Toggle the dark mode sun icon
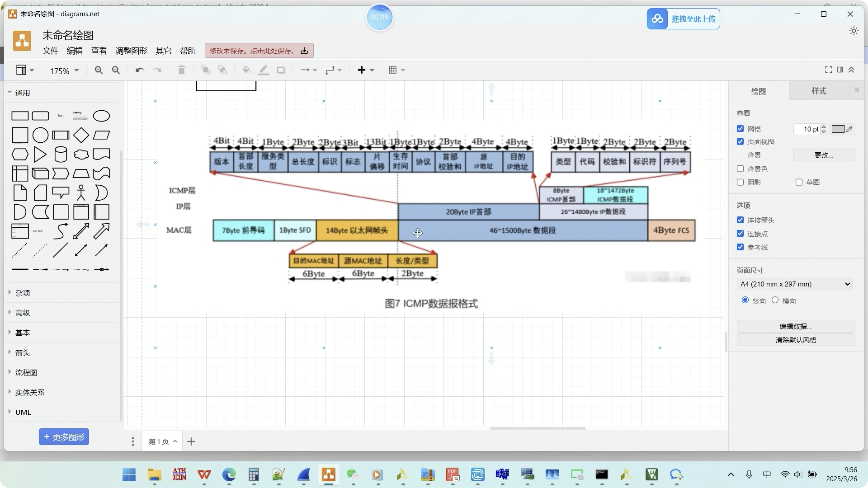 coord(854,31)
